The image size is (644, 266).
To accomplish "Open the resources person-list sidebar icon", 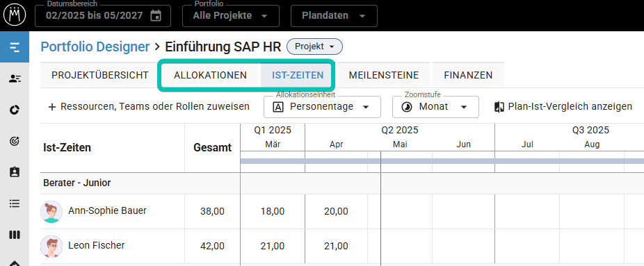I will coord(15,78).
